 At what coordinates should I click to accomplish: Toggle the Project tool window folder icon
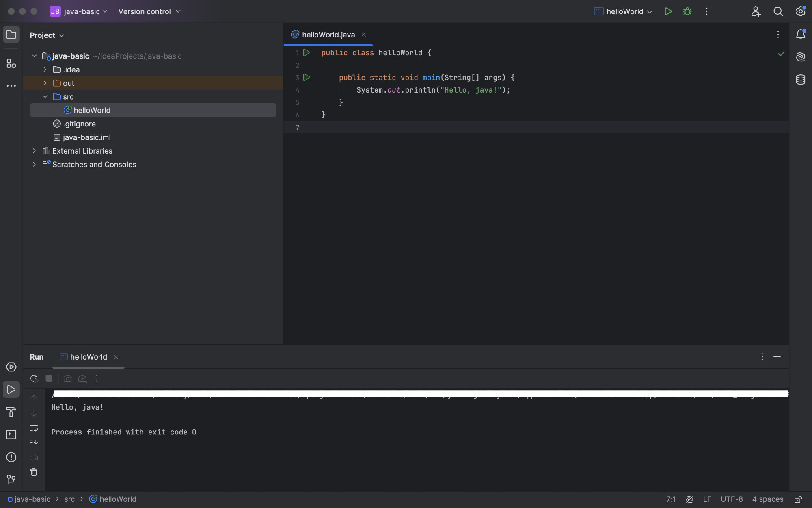11,35
